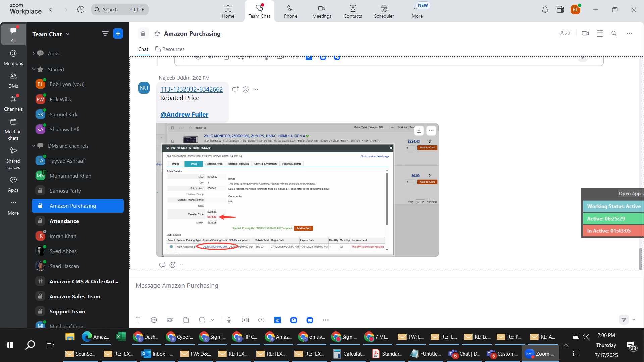
Task: Open Windows taskbar search
Action: coord(30,345)
